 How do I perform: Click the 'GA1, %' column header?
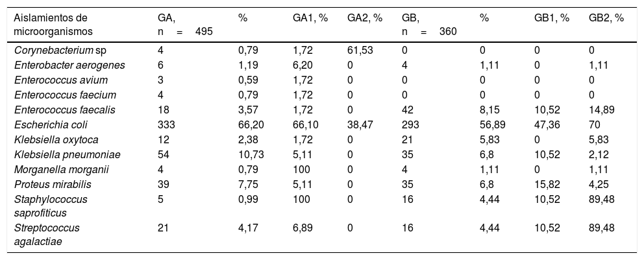coord(310,18)
